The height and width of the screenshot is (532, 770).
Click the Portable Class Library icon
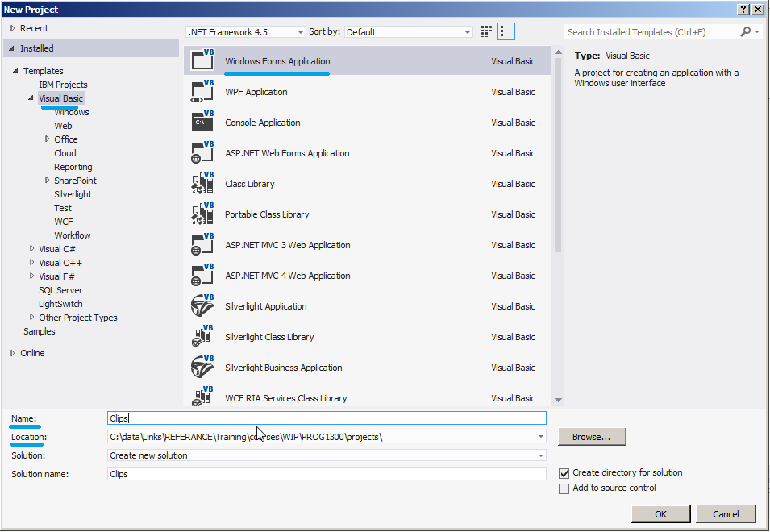point(202,214)
